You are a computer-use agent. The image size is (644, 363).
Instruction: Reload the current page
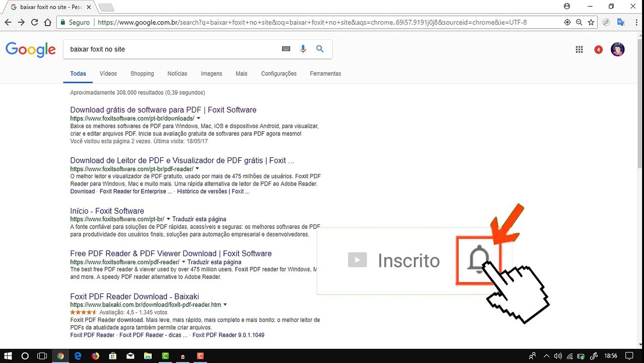click(x=34, y=22)
